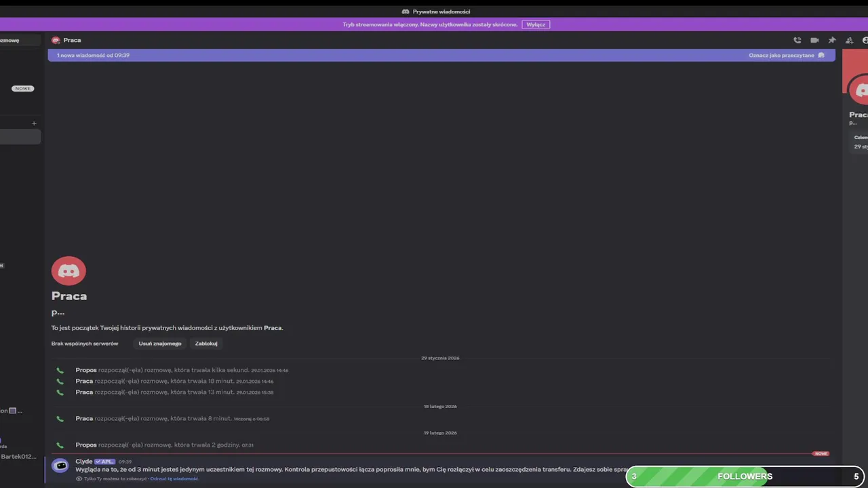Click the 09:39 timestamp on Clyde's message
Screen dimensions: 868x488
tap(125, 462)
